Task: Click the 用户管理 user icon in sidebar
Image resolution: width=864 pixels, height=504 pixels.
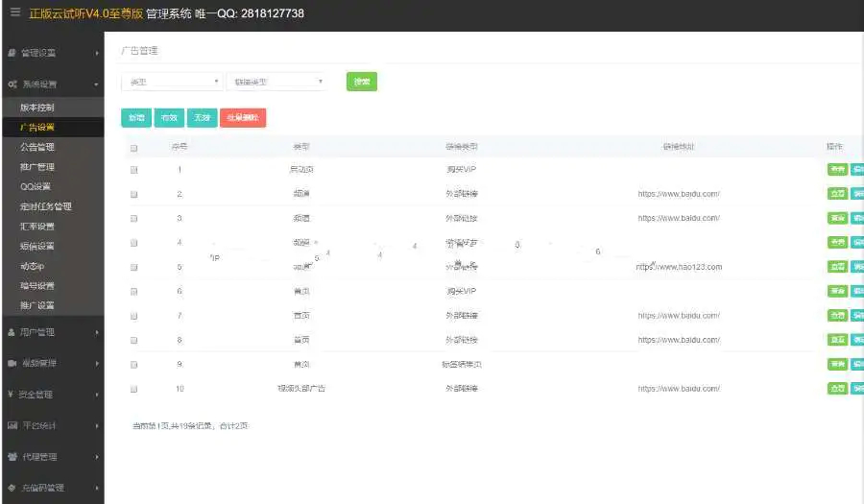Action: tap(12, 332)
